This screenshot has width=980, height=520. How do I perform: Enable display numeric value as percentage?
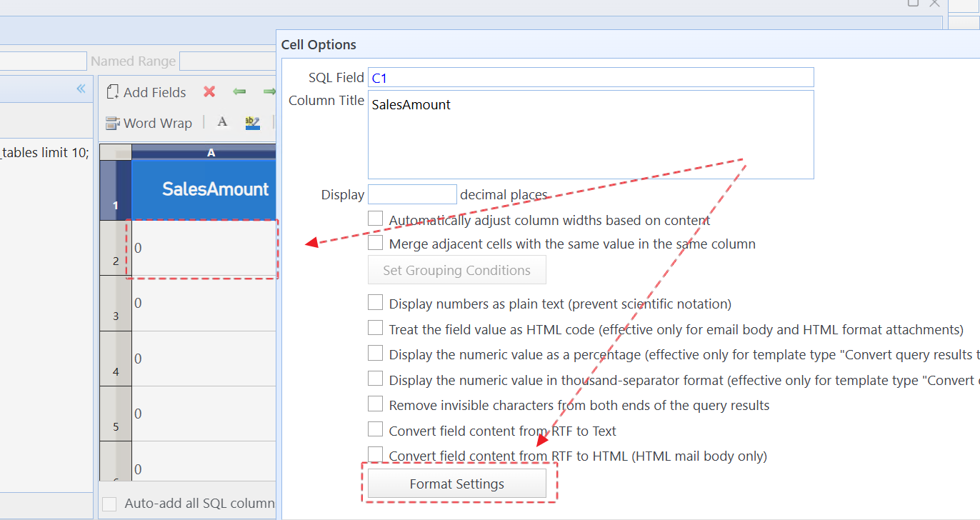376,353
